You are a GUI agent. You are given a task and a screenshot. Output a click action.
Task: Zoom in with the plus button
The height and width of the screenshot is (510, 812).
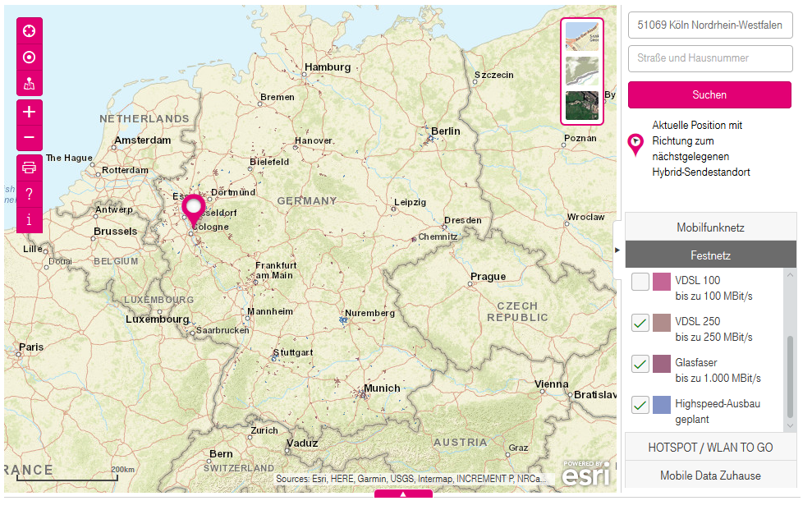[30, 112]
